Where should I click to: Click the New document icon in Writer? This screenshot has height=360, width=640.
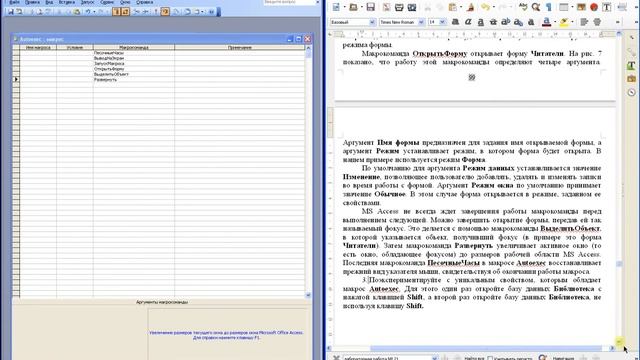[336, 7]
